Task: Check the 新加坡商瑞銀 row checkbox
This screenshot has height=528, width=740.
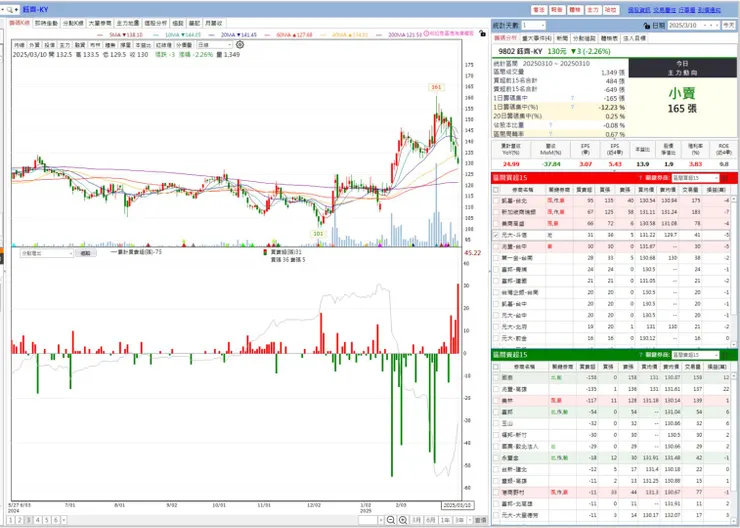Action: click(496, 212)
